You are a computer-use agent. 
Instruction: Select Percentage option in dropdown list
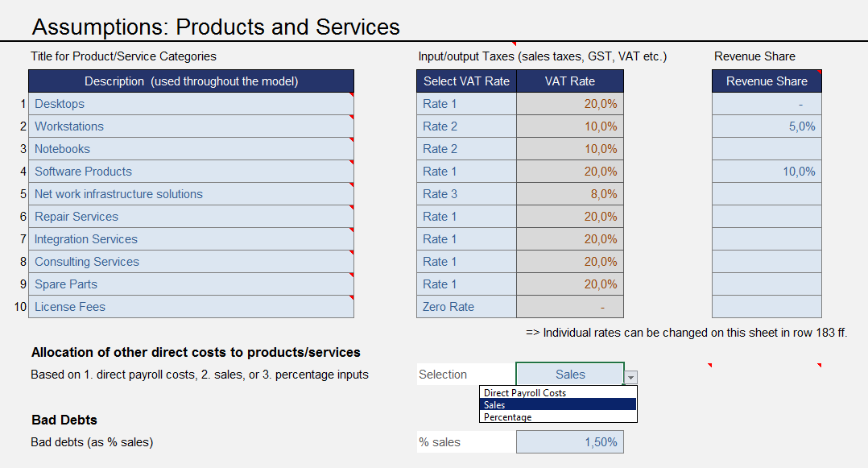point(558,417)
